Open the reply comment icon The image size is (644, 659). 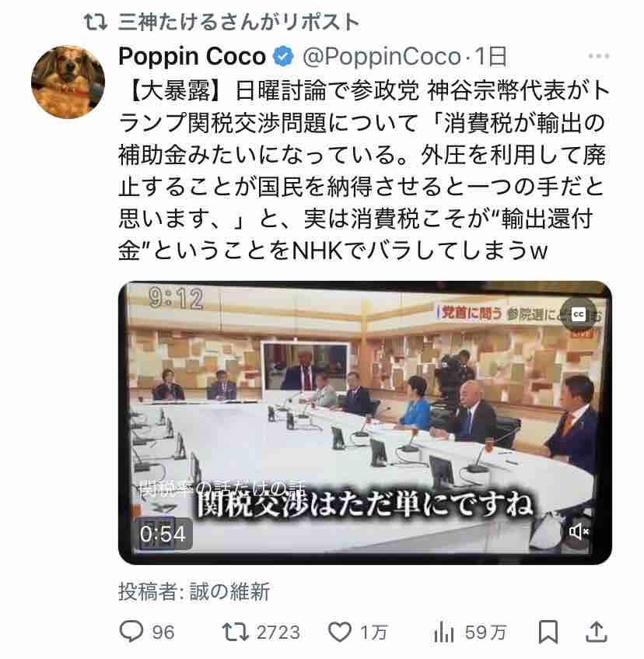pyautogui.click(x=131, y=631)
